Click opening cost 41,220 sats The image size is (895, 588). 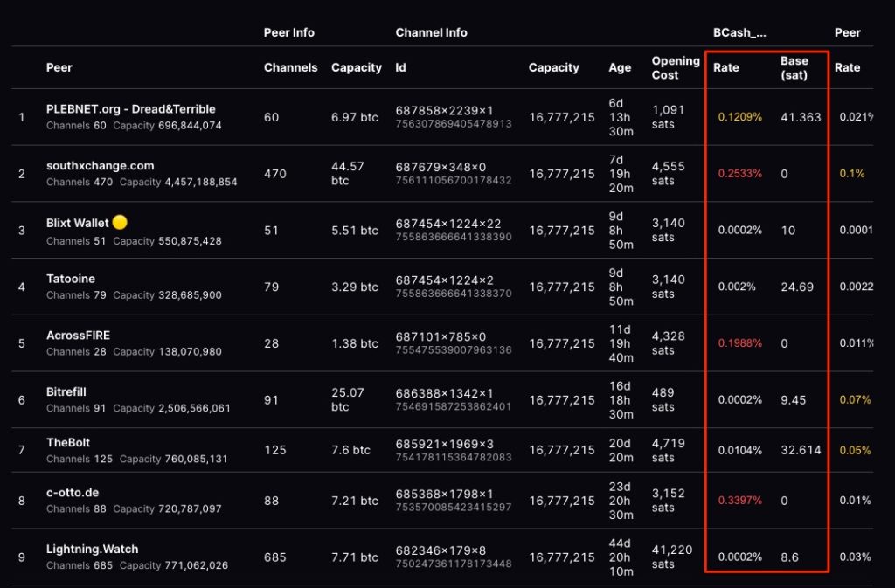(672, 557)
